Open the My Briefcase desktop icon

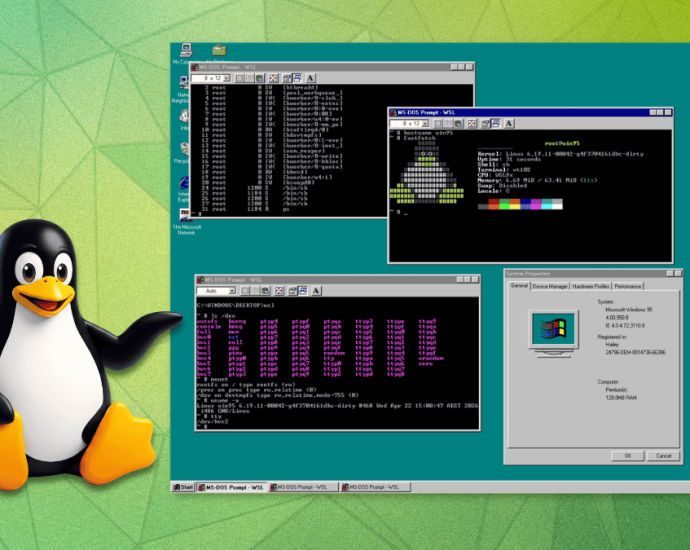click(219, 53)
